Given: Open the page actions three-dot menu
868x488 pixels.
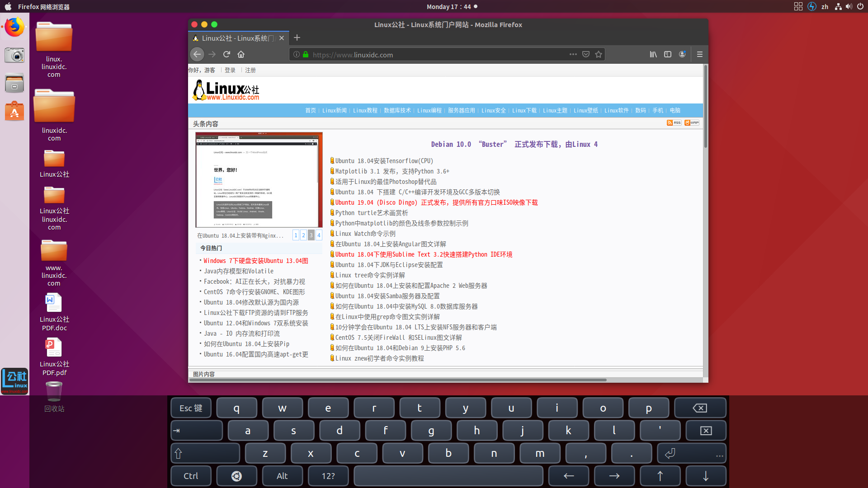Looking at the screenshot, I should tap(573, 54).
